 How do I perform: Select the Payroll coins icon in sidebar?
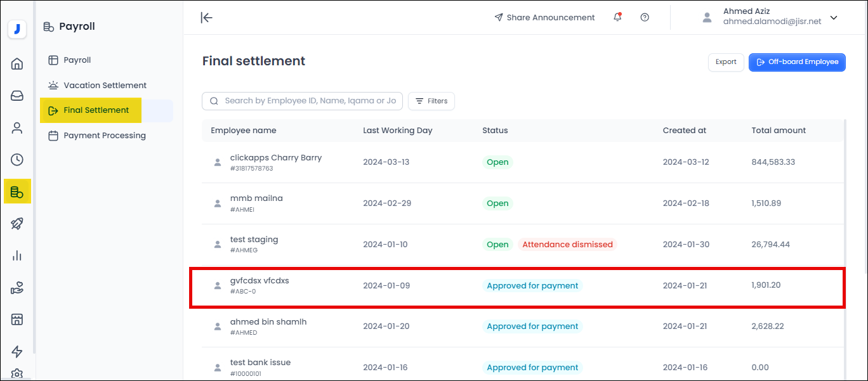click(x=17, y=191)
